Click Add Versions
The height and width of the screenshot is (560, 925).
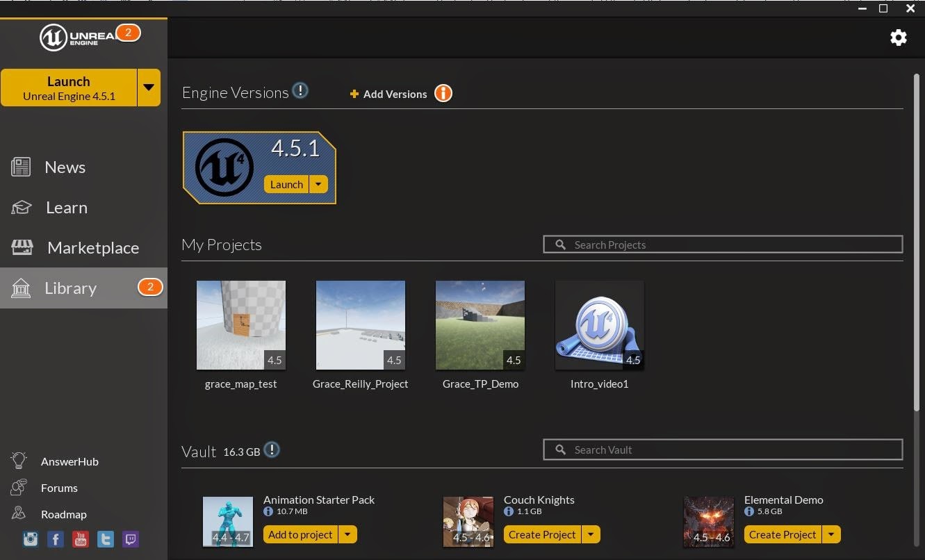(388, 94)
